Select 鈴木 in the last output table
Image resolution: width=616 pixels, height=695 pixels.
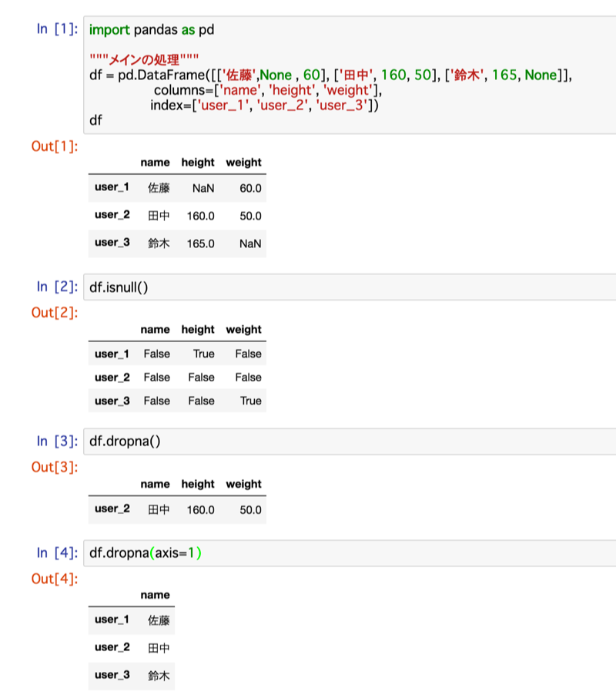point(159,676)
